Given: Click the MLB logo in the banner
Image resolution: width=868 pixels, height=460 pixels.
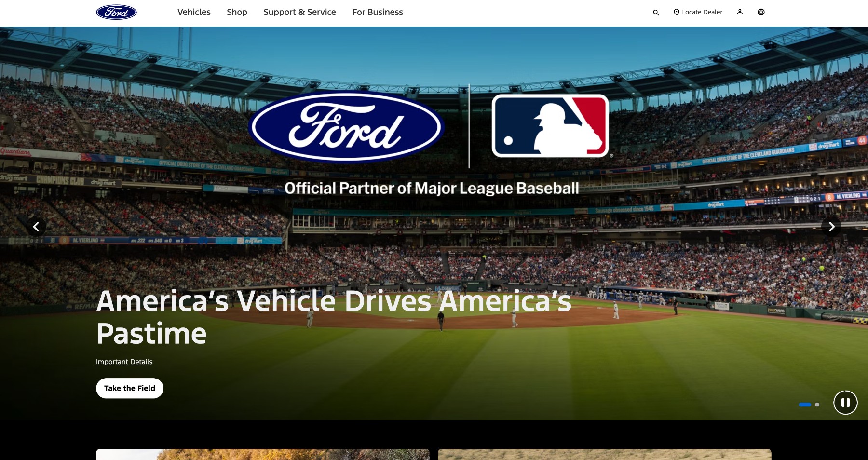Looking at the screenshot, I should 550,126.
